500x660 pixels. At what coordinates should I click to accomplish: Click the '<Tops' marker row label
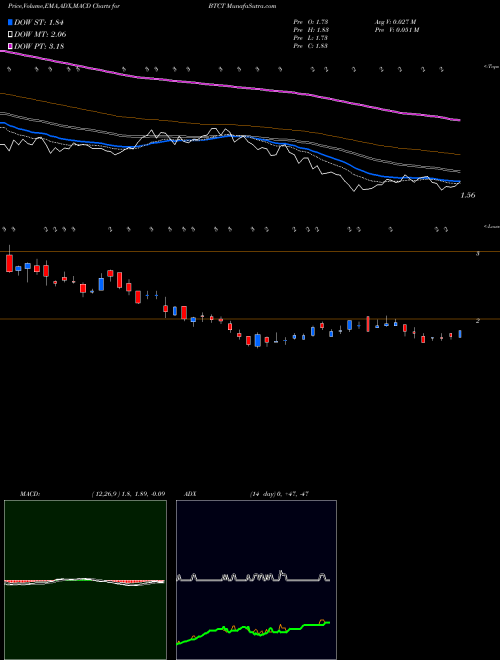(x=491, y=67)
